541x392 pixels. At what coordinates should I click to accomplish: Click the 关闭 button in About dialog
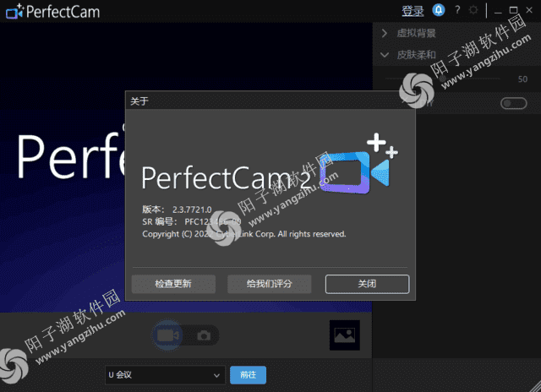pos(367,284)
